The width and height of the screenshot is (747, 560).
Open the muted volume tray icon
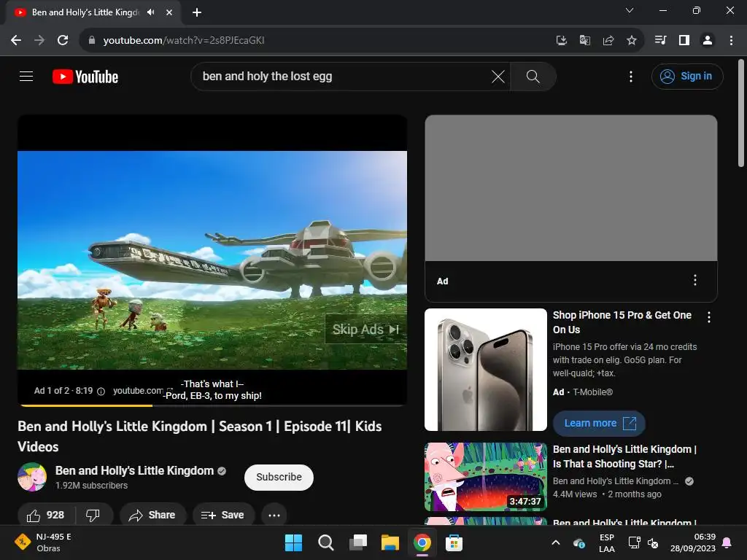pos(653,542)
